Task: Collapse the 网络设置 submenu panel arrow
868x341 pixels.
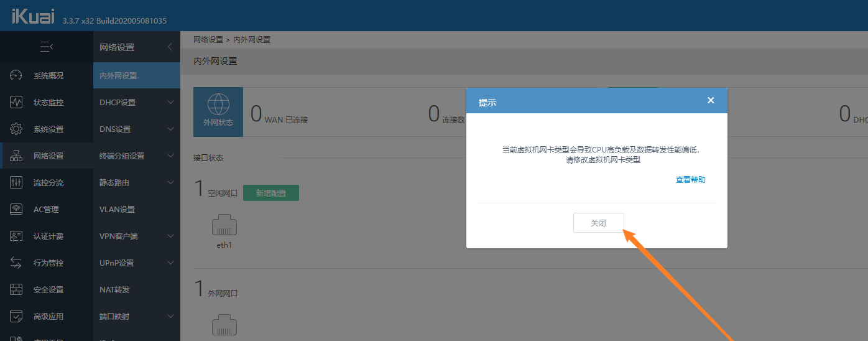Action: click(x=170, y=47)
